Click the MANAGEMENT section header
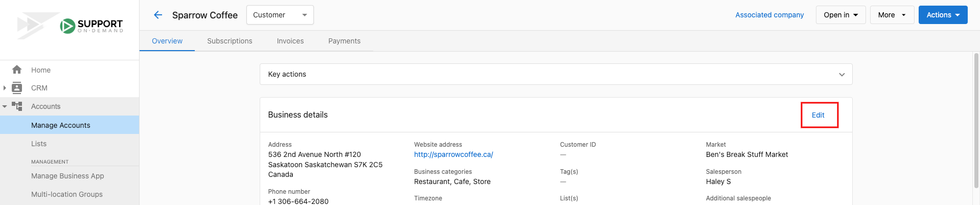This screenshot has width=980, height=205. pos(50,162)
